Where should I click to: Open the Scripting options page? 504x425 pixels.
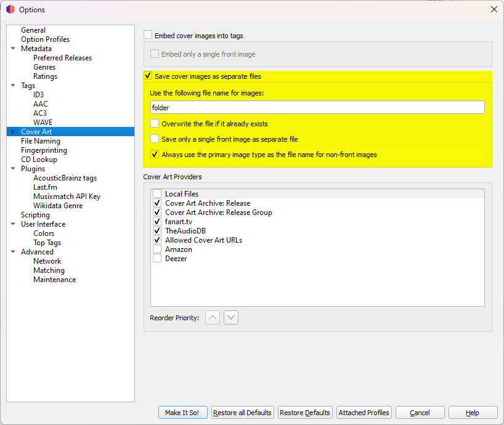click(35, 214)
